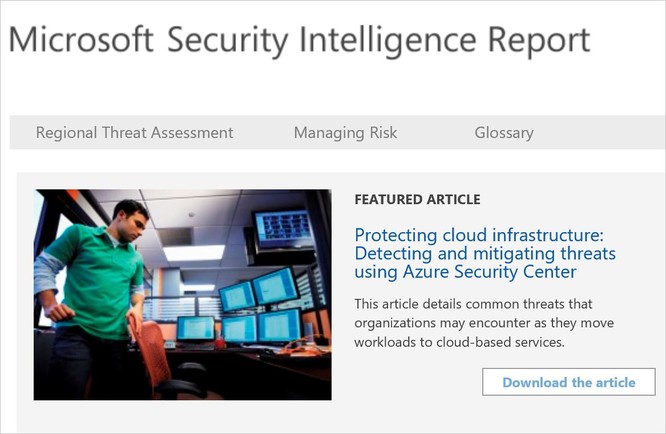Viewport: 666px width, 434px height.
Task: Open the Protecting cloud infrastructure article link
Action: (485, 253)
